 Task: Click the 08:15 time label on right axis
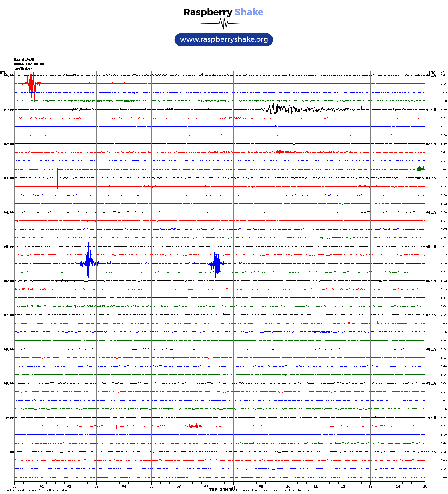(431, 349)
